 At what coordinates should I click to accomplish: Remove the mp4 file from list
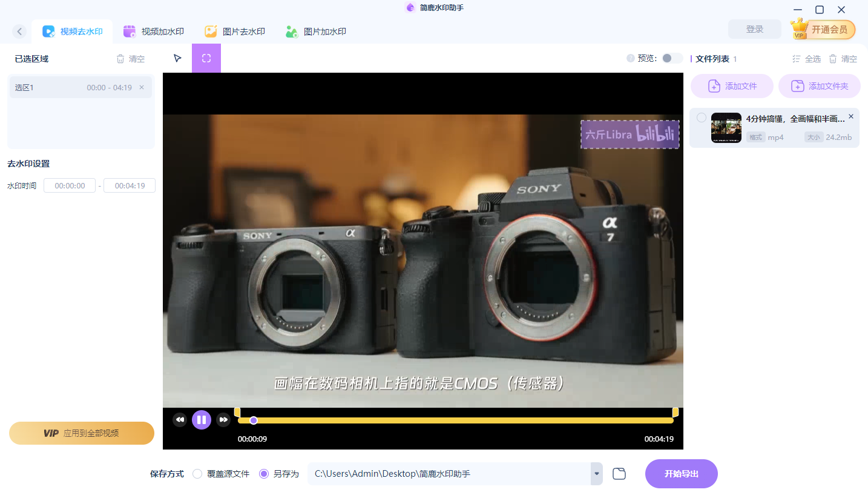[851, 116]
